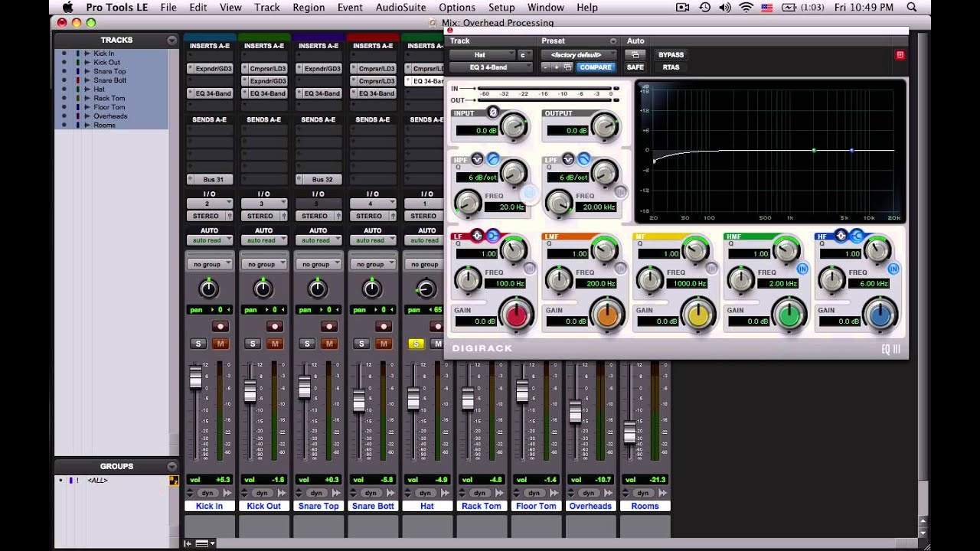
Task: Toggle the MF band IN button
Action: (x=711, y=269)
